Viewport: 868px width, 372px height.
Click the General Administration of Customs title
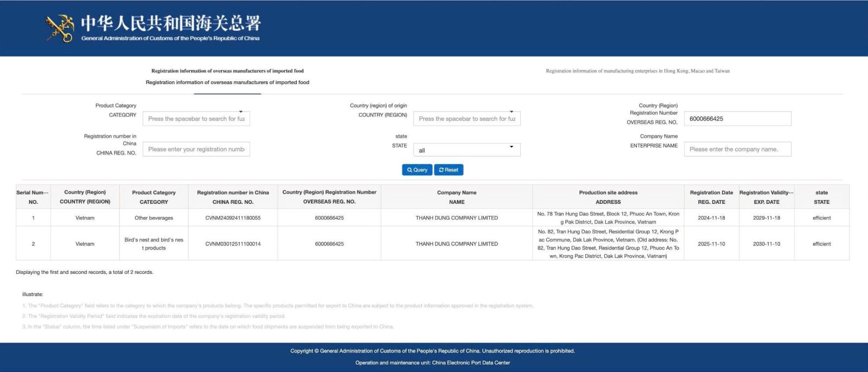tap(170, 28)
